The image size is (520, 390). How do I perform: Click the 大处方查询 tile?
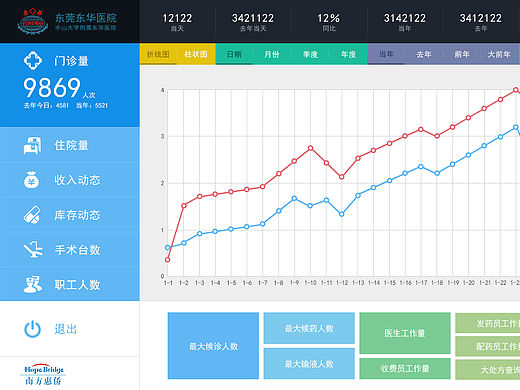[488, 369]
